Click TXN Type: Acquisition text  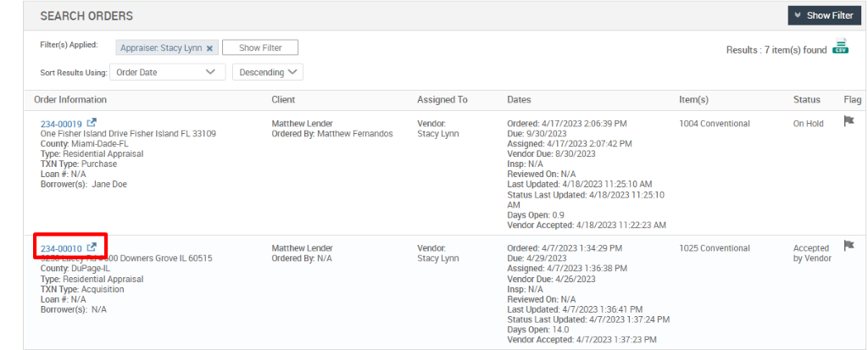click(82, 289)
